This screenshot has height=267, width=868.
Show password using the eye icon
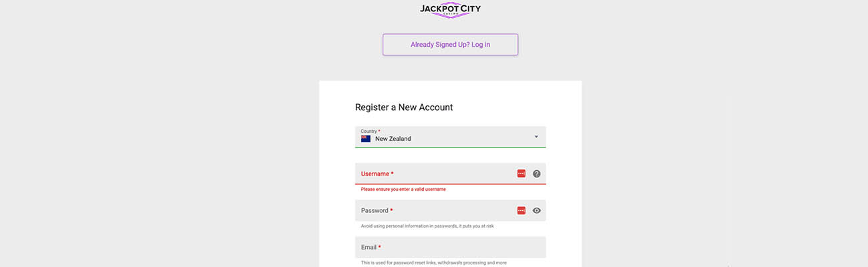[536, 210]
